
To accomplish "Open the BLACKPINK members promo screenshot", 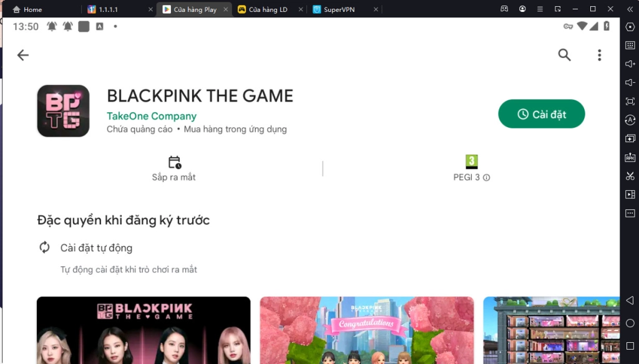I will click(144, 330).
